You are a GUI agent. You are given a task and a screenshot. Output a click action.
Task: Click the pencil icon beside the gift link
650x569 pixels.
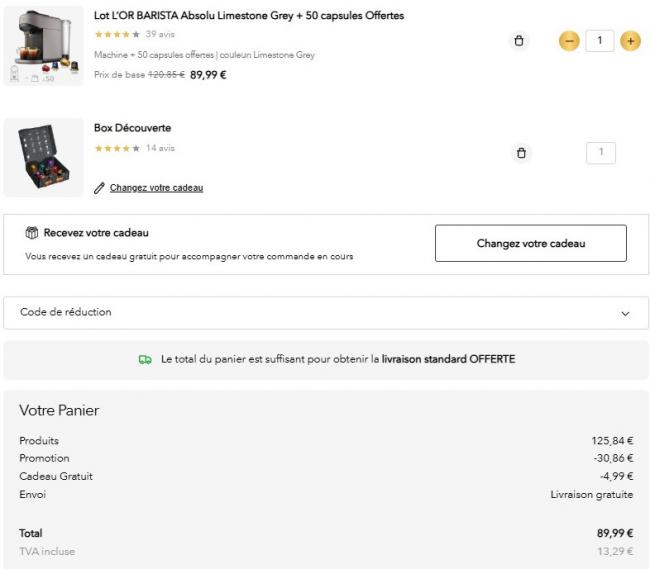point(99,188)
